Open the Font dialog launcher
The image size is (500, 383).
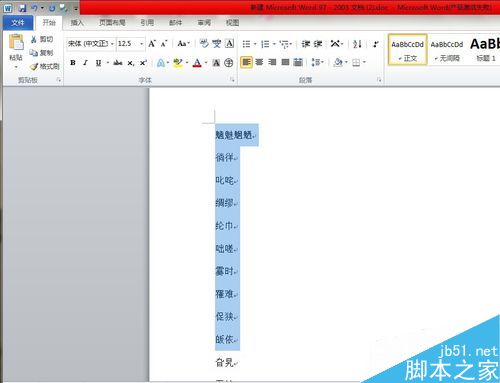(232, 80)
